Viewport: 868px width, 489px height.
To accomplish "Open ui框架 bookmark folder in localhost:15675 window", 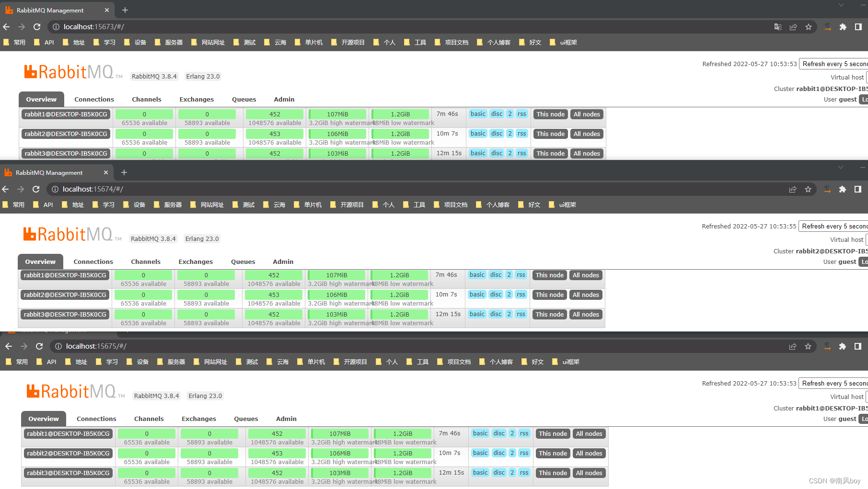I will tap(566, 362).
